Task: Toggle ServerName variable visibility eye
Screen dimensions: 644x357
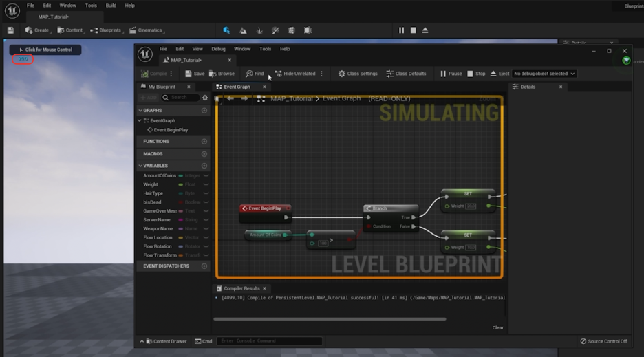Action: pyautogui.click(x=206, y=220)
